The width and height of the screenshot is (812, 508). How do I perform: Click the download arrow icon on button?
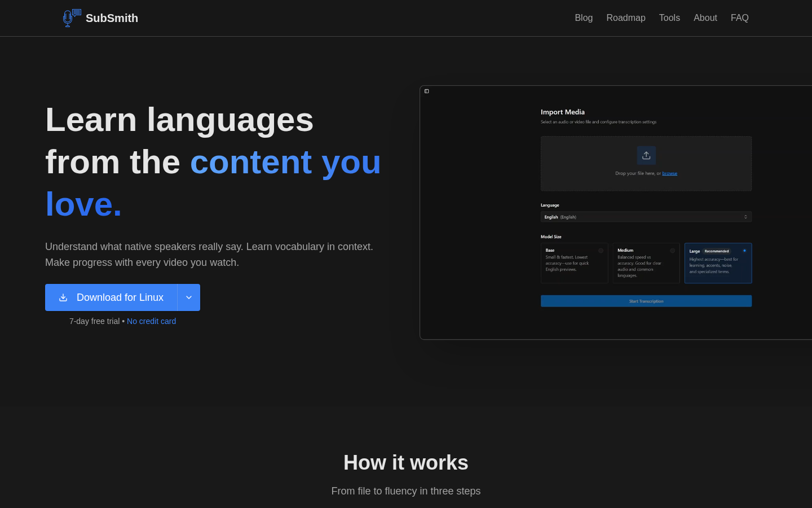[63, 297]
